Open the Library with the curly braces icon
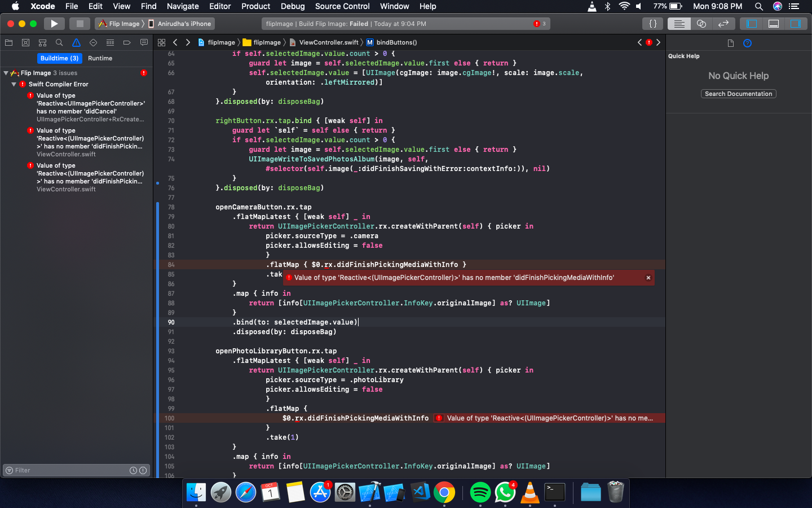 coord(652,23)
